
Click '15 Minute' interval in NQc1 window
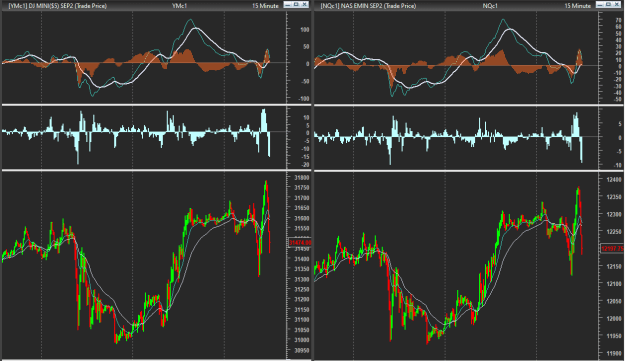point(578,6)
